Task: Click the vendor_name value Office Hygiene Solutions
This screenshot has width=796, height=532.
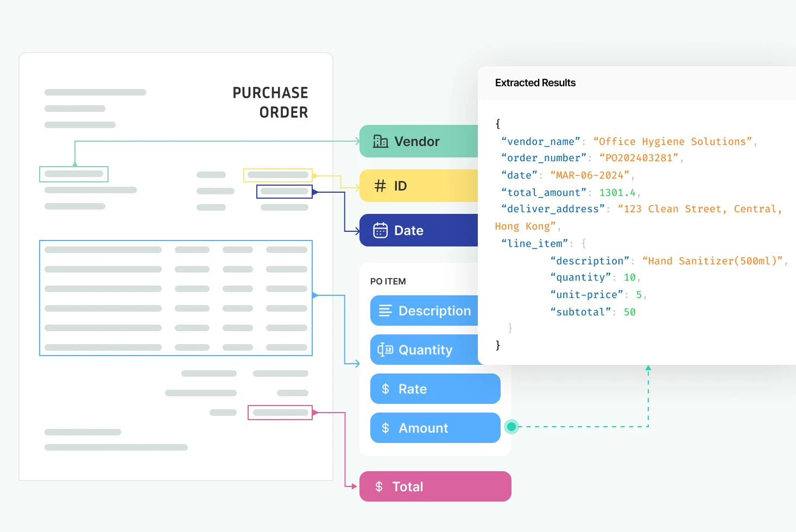Action: [672, 142]
